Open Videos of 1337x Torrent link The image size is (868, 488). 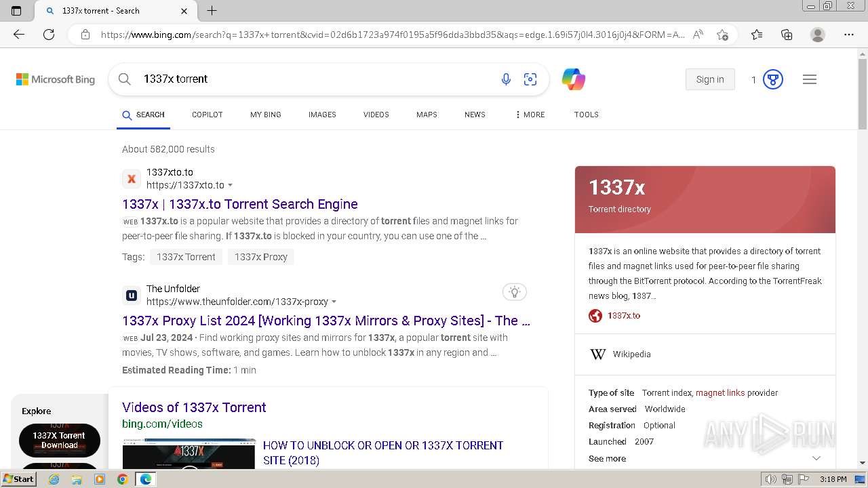coord(194,407)
